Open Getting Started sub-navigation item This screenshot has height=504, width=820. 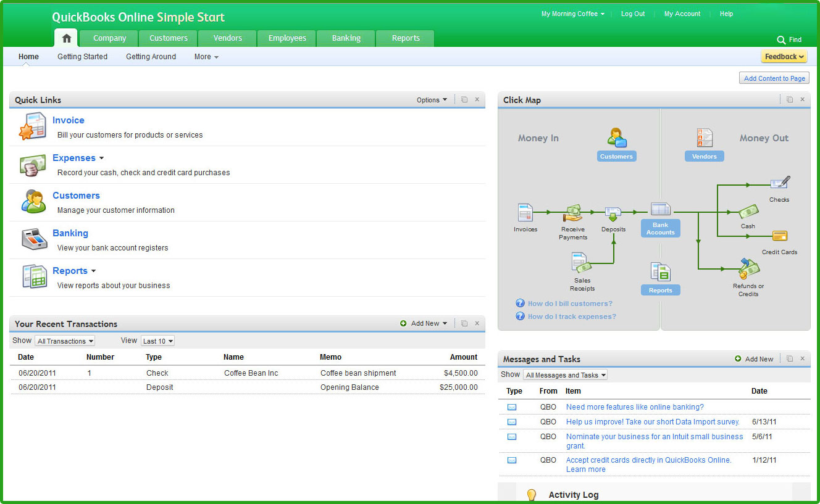[x=82, y=57]
